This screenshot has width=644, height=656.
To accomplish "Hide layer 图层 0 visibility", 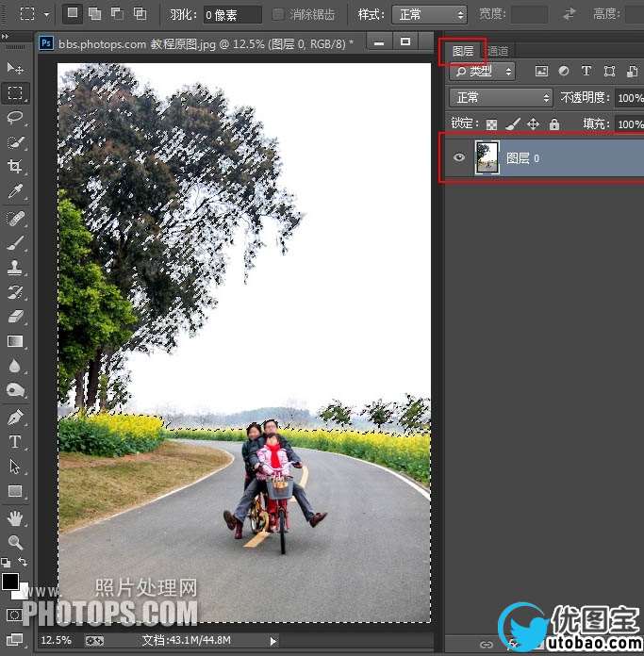I will pyautogui.click(x=459, y=157).
